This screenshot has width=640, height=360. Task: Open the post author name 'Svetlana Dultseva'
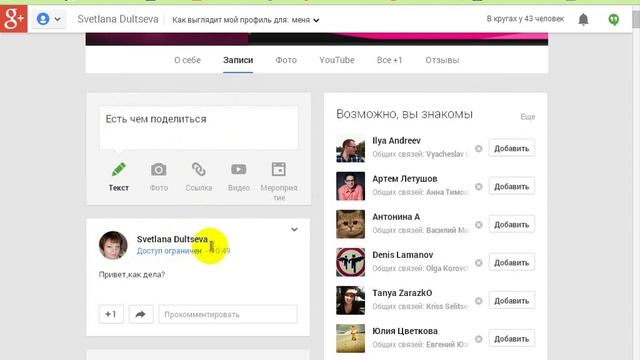pos(172,239)
